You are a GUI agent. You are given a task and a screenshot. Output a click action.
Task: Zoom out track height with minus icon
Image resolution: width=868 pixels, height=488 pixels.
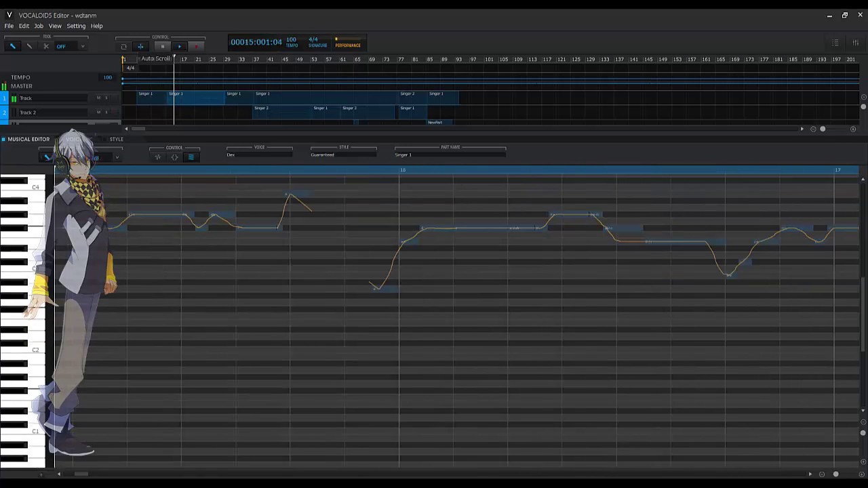click(x=863, y=98)
